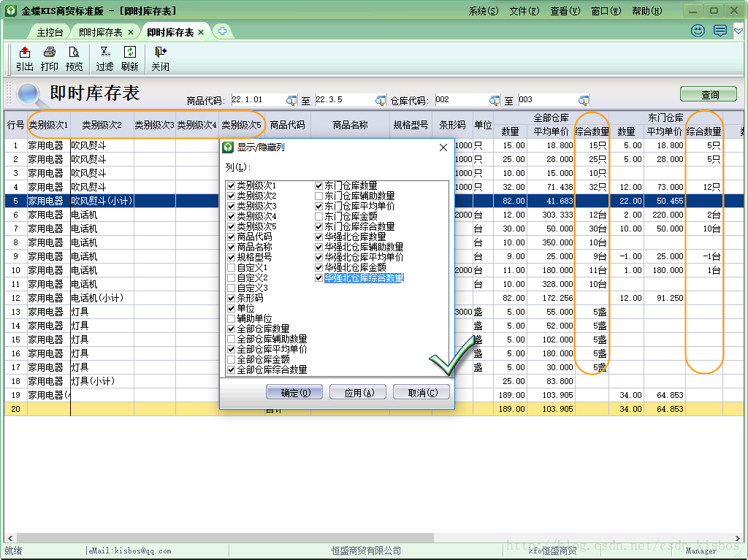Click the 关闭 close toolbar icon

coord(160,58)
